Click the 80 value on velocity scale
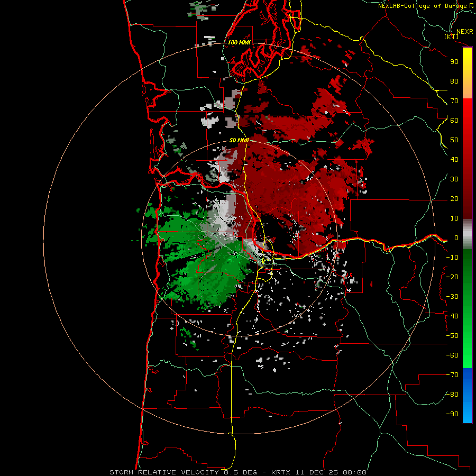Screen dimensions: 476x476 pyautogui.click(x=454, y=81)
